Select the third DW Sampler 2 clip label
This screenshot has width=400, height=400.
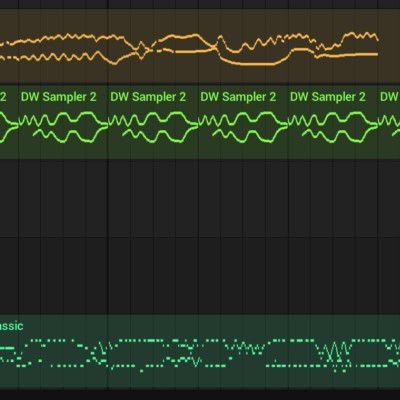(x=238, y=97)
